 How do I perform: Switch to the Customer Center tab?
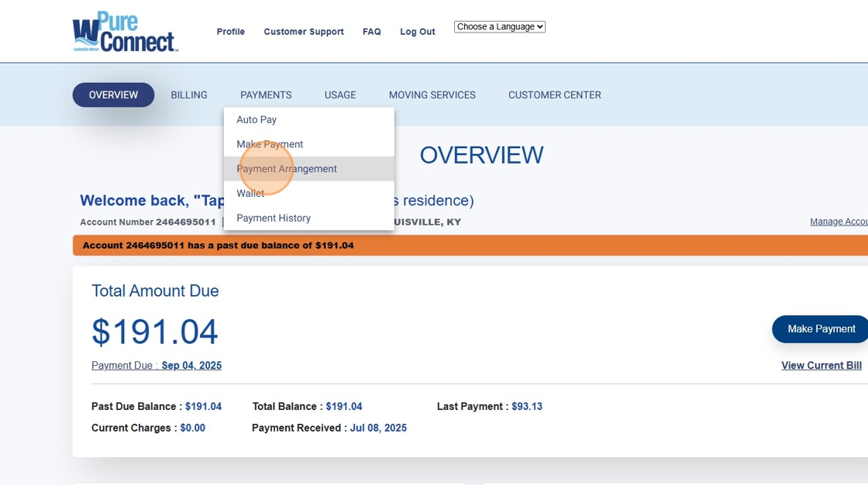click(x=554, y=95)
